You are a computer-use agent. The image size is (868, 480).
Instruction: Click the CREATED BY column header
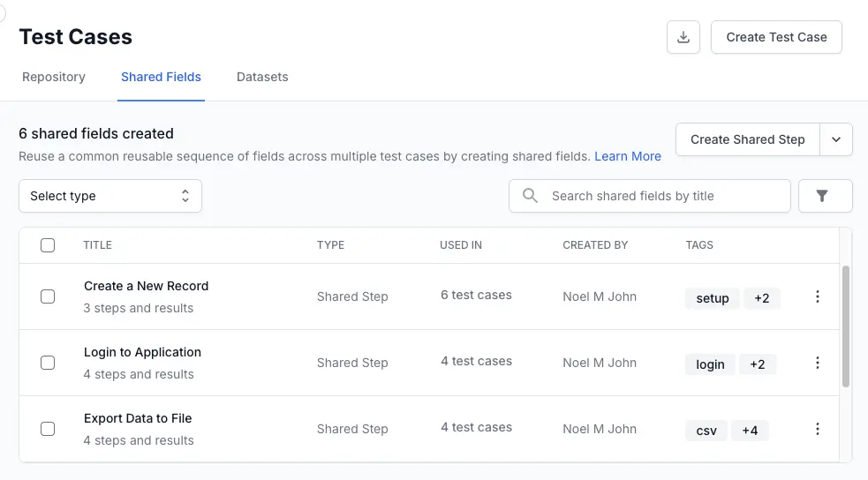595,245
